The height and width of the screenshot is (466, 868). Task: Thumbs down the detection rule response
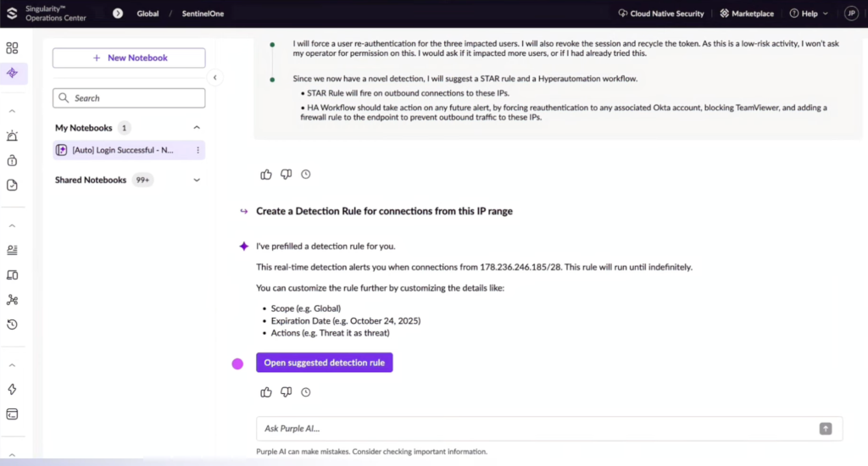287,391
